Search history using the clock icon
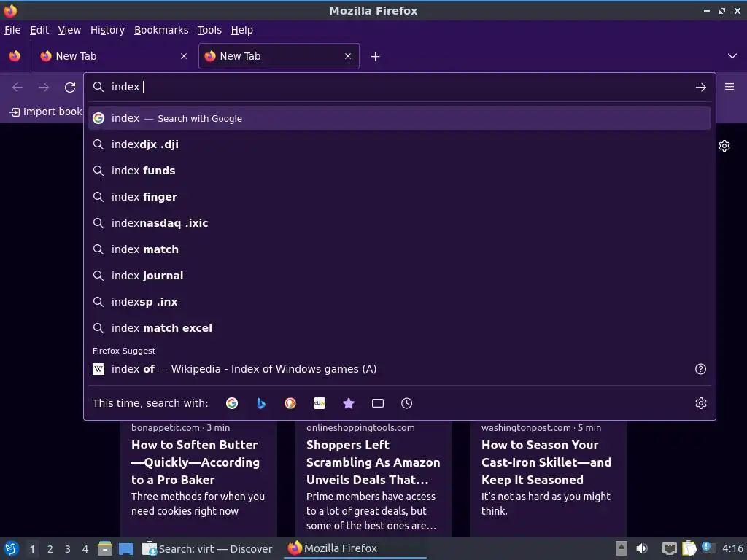747x560 pixels. pyautogui.click(x=407, y=403)
